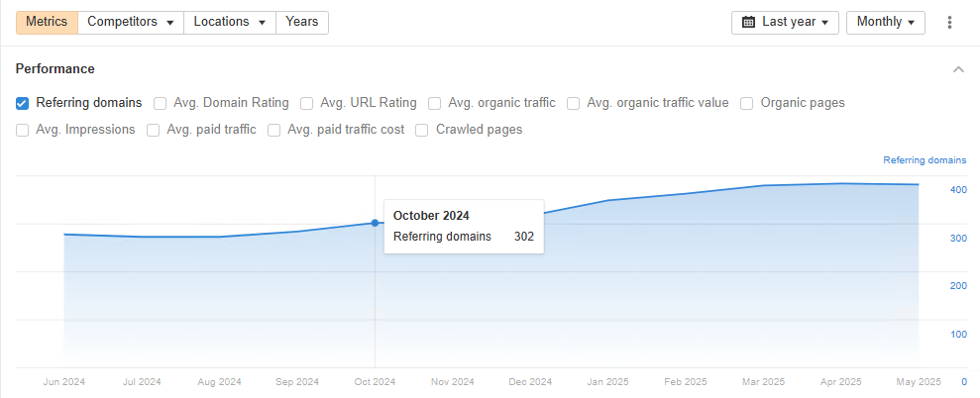This screenshot has width=980, height=398.
Task: Click the 200 y-axis value
Action: coord(959,286)
